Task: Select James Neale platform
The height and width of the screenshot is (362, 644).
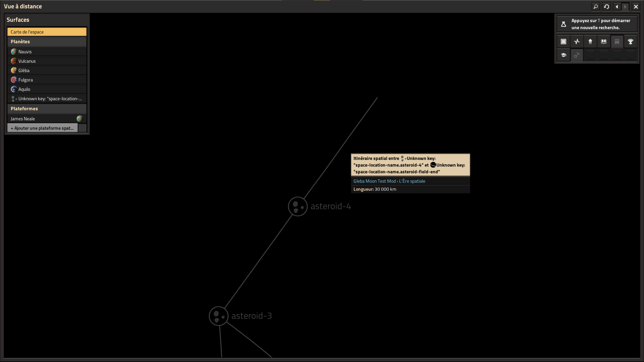Action: click(47, 119)
